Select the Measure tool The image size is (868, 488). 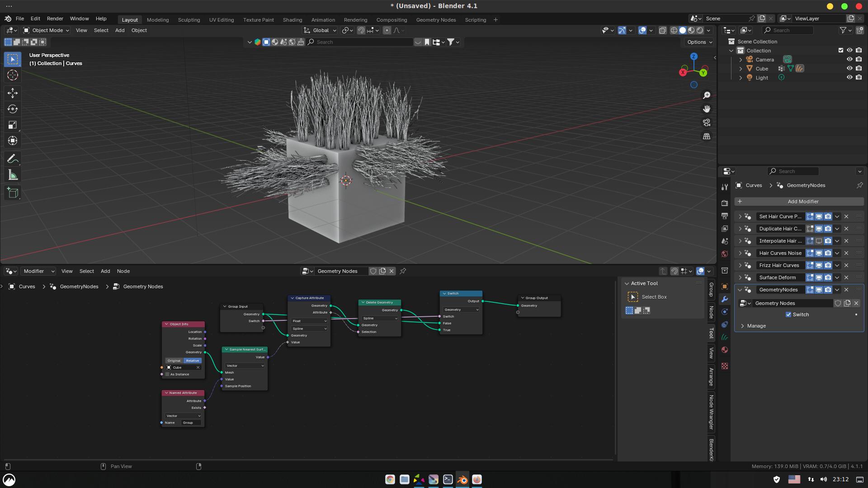tap(13, 175)
